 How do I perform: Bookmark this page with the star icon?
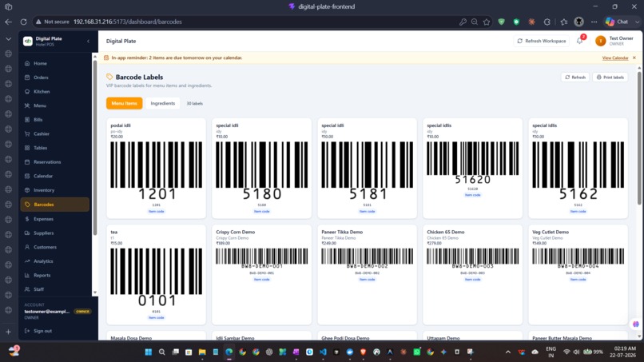tap(487, 22)
